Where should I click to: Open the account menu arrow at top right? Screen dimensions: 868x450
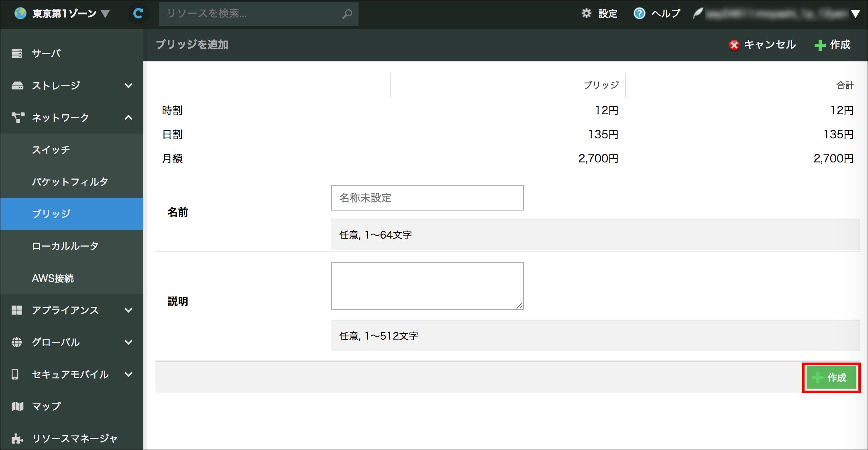click(856, 14)
